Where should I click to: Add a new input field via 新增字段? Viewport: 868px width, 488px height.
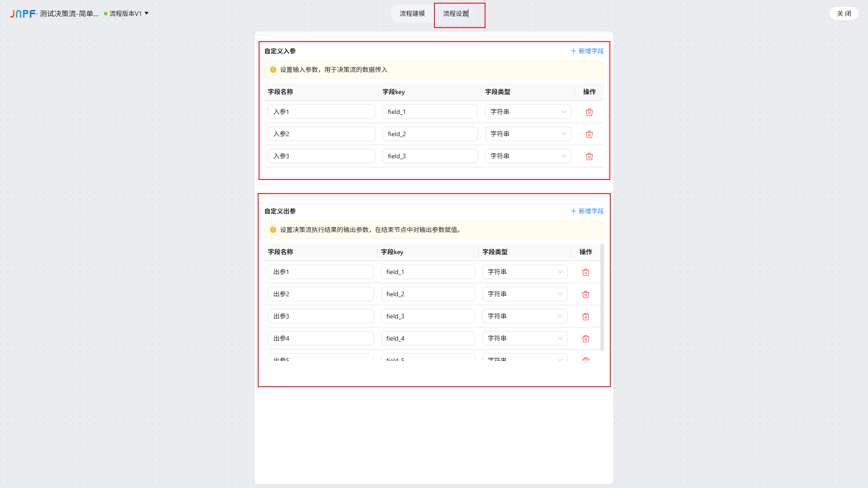(587, 51)
